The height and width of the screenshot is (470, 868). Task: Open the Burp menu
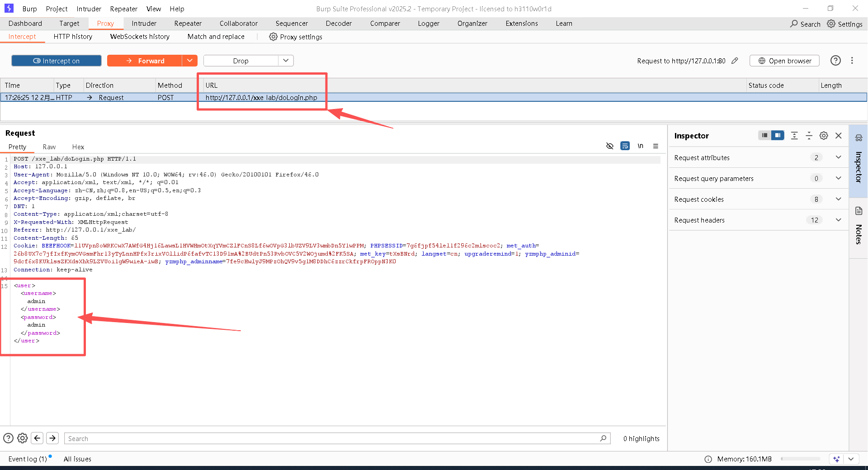(x=29, y=9)
